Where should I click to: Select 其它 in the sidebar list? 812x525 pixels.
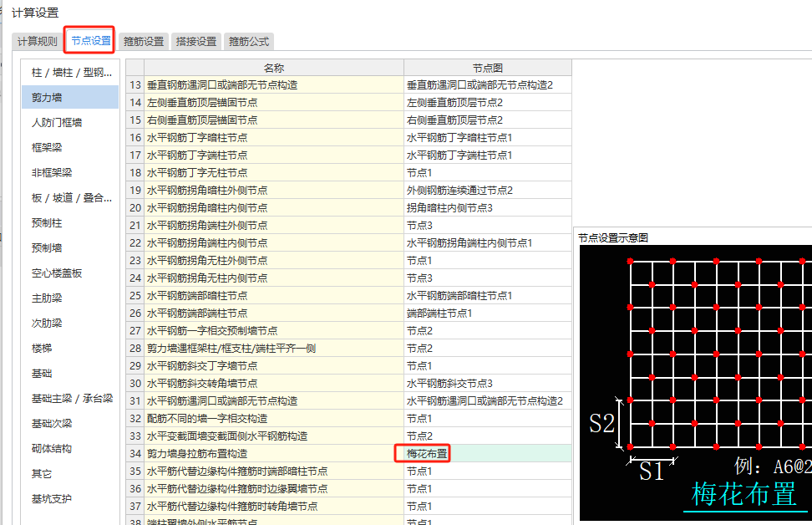(70, 474)
